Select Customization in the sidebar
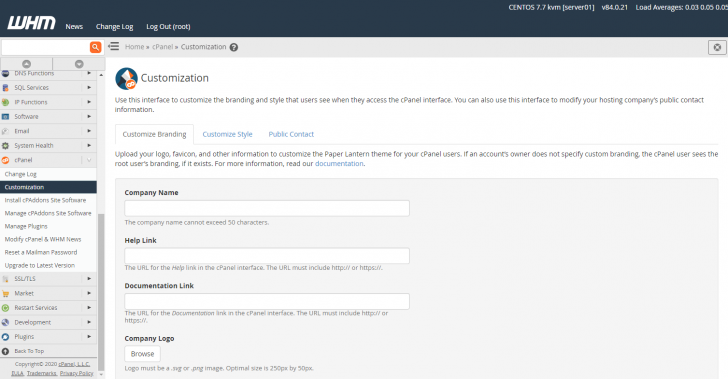 click(x=48, y=187)
